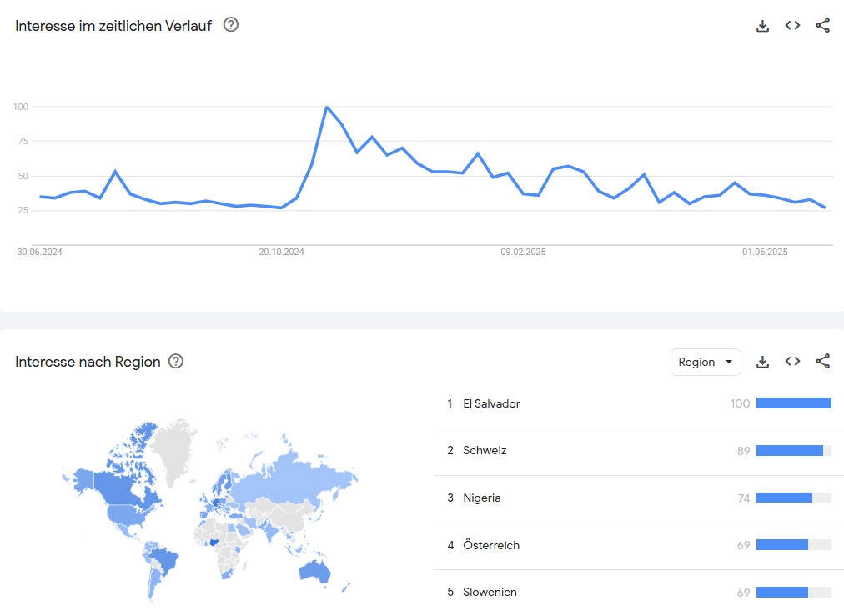Open embed code for the time chart
The height and width of the screenshot is (616, 844).
click(x=792, y=25)
